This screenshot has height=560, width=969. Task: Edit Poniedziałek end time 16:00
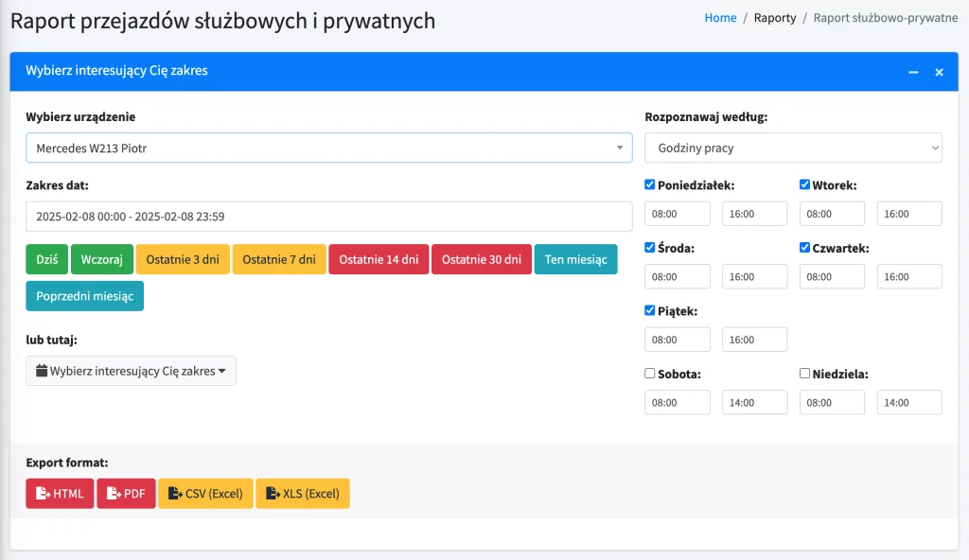[754, 214]
